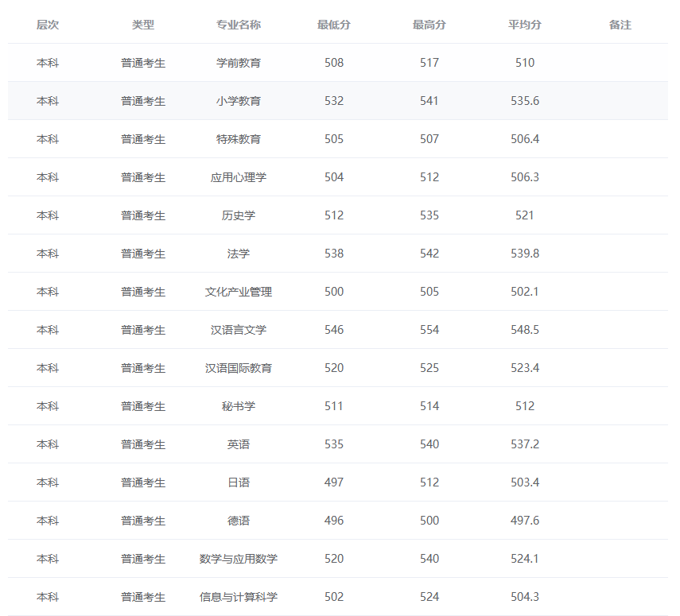Select the 汉语言文学 major cell
This screenshot has height=616, width=680.
[239, 330]
